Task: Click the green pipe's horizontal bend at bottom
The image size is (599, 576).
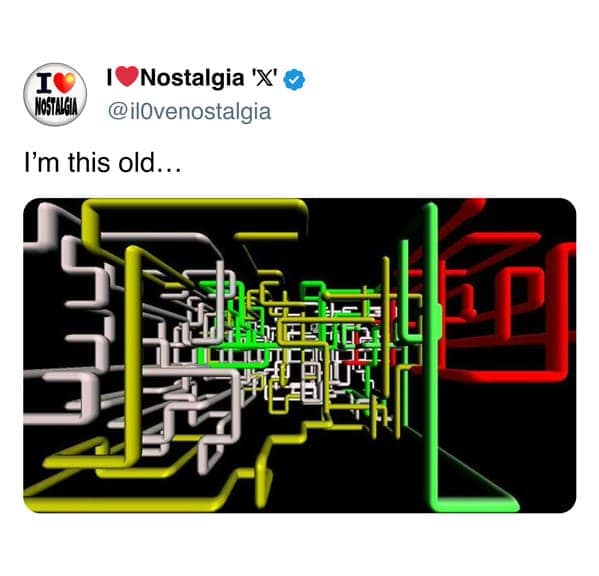Action: point(476,504)
